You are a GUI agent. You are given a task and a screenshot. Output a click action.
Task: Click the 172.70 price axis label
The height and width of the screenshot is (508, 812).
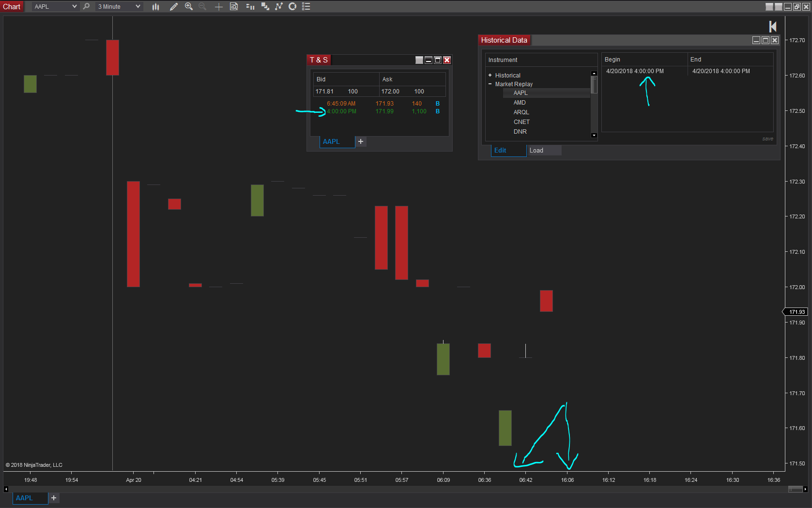[x=797, y=40]
